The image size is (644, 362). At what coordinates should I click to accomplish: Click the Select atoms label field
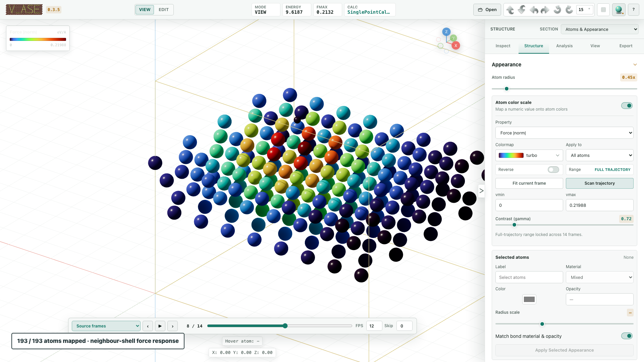coord(529,278)
